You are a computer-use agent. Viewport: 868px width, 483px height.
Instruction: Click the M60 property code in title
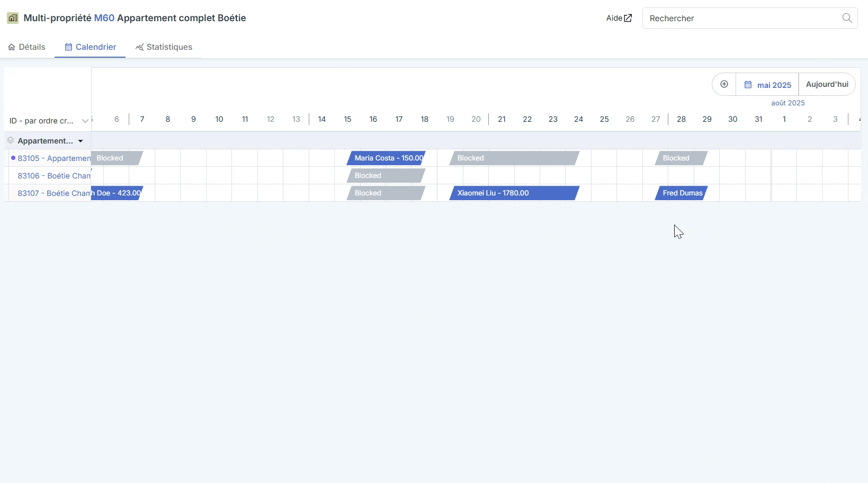point(104,18)
